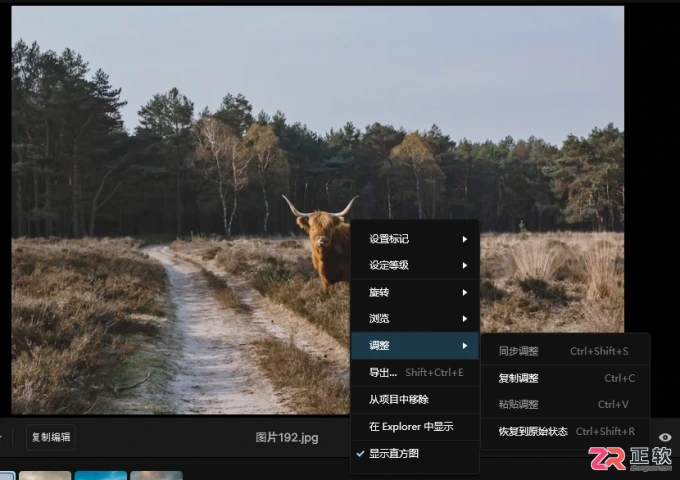
Task: Click the arrow beside 设置标记
Action: [464, 239]
